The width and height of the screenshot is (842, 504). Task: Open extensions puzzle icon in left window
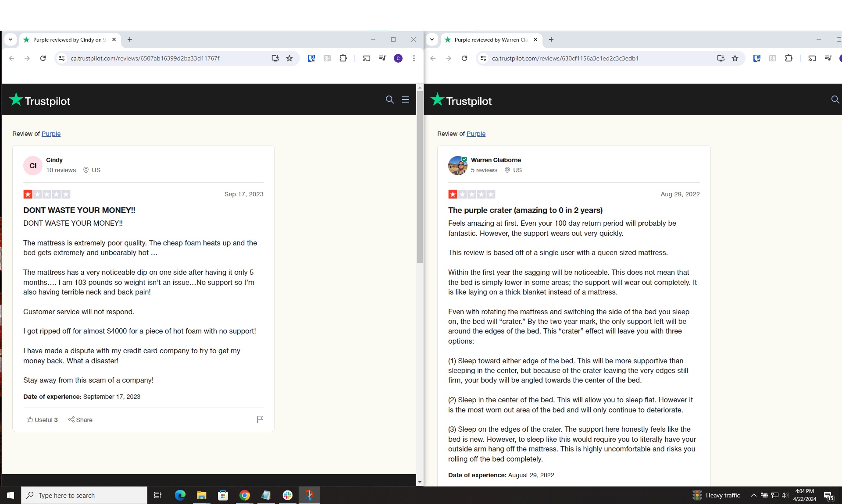pyautogui.click(x=343, y=58)
